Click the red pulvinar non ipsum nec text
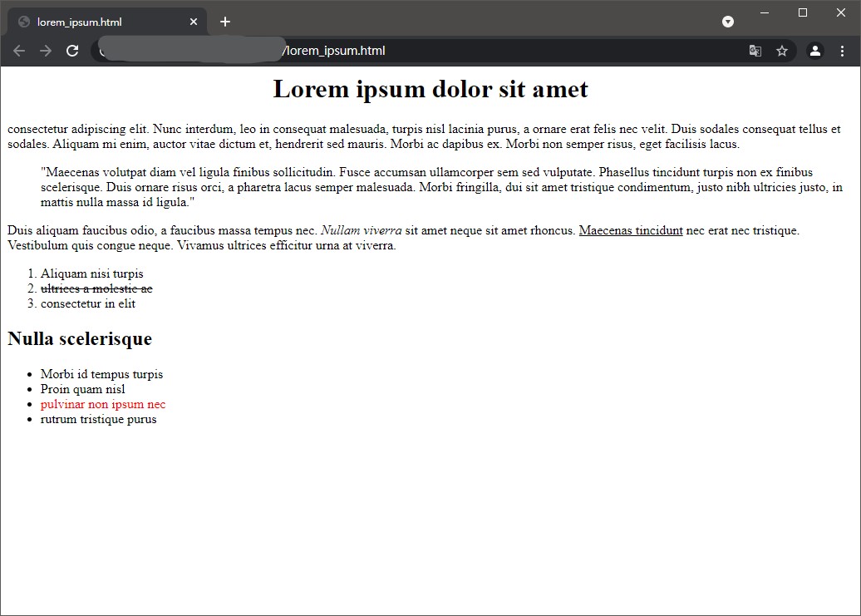861x616 pixels. (x=102, y=404)
